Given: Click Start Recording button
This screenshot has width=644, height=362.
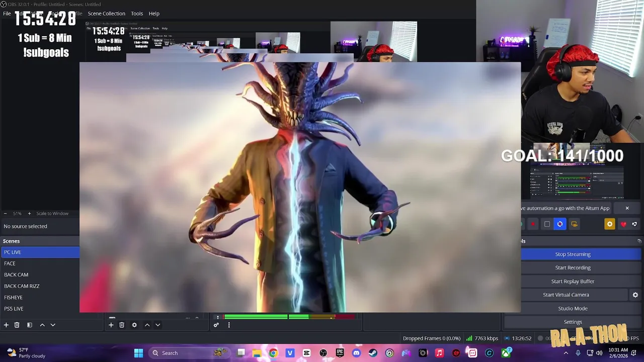Looking at the screenshot, I should [x=573, y=268].
